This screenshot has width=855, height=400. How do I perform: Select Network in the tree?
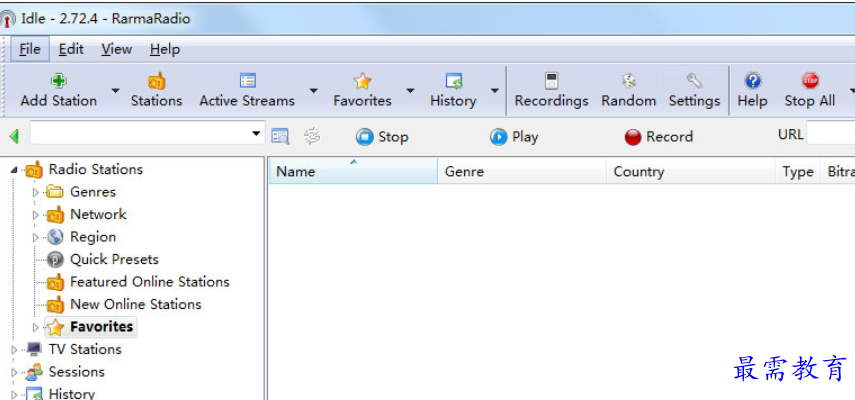point(98,214)
